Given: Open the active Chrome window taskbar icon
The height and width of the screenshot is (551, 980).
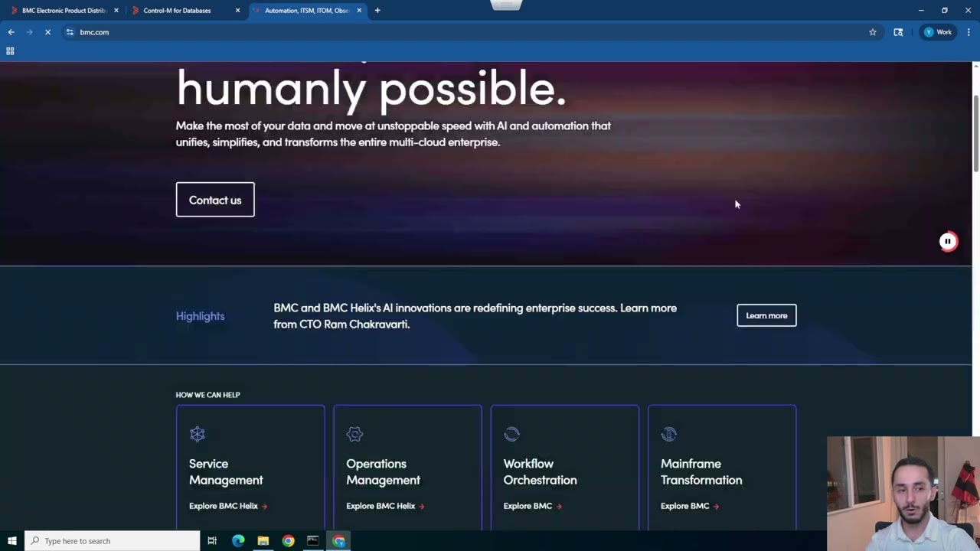Looking at the screenshot, I should pyautogui.click(x=338, y=541).
